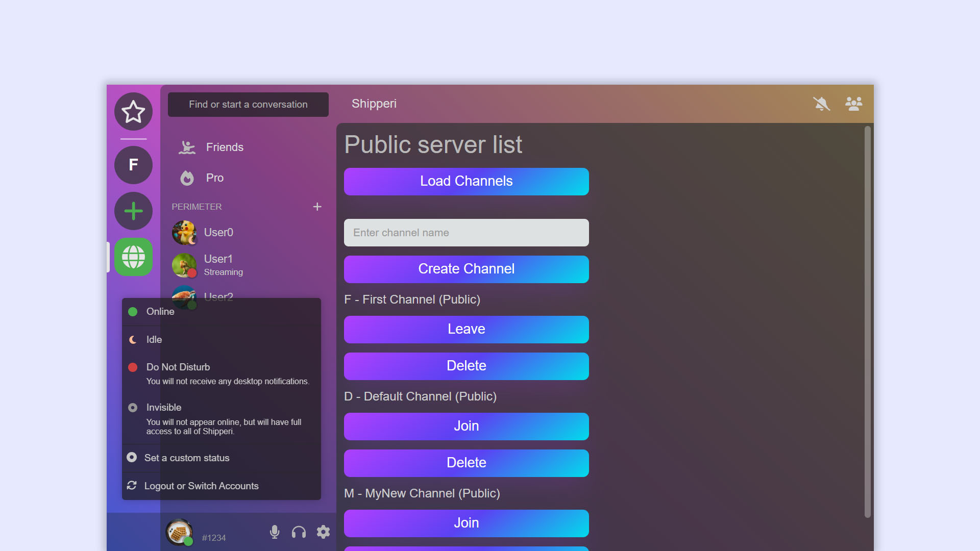Show the members list icon

(853, 104)
